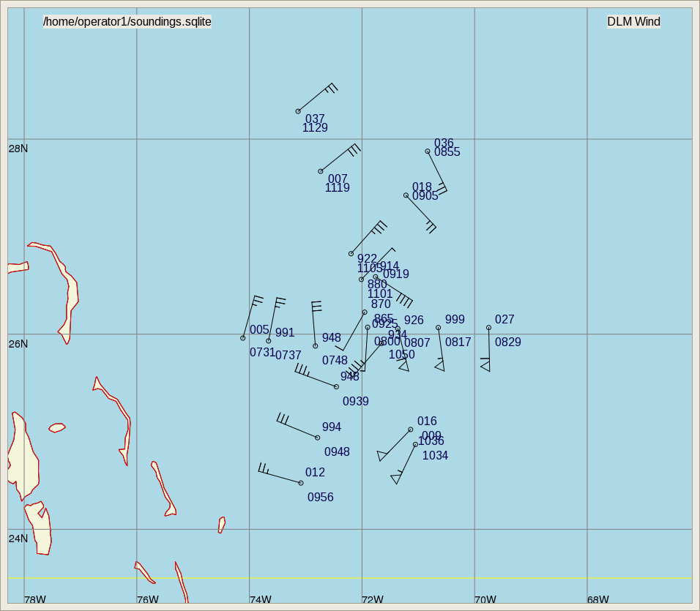This screenshot has width=700, height=611.
Task: Select the 28N latitude label
Action: coord(18,149)
